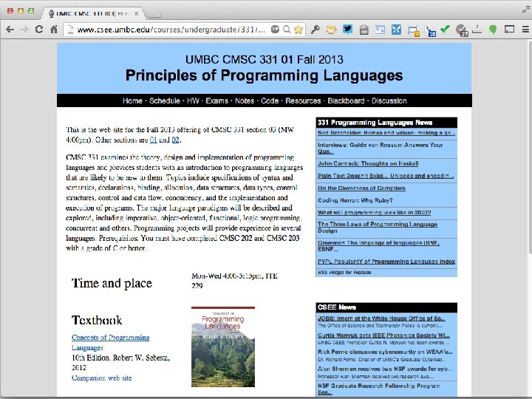Click the textbook cover image
Viewport: 532px width, 399px height.
coord(223,347)
